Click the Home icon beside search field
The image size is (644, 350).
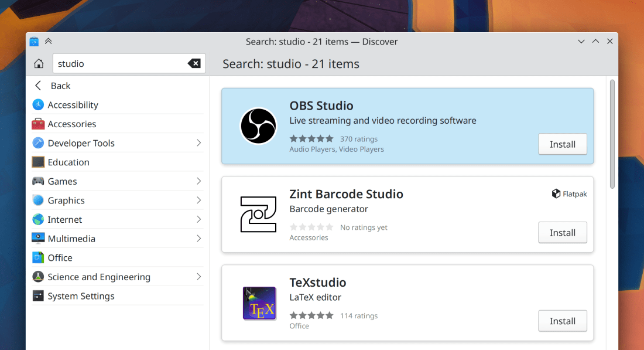pos(39,64)
